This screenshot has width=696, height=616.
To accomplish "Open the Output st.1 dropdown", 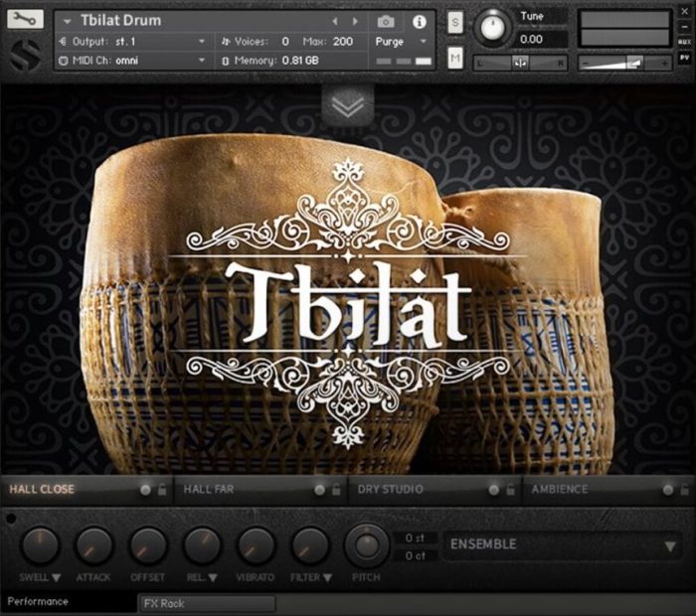I will click(202, 42).
